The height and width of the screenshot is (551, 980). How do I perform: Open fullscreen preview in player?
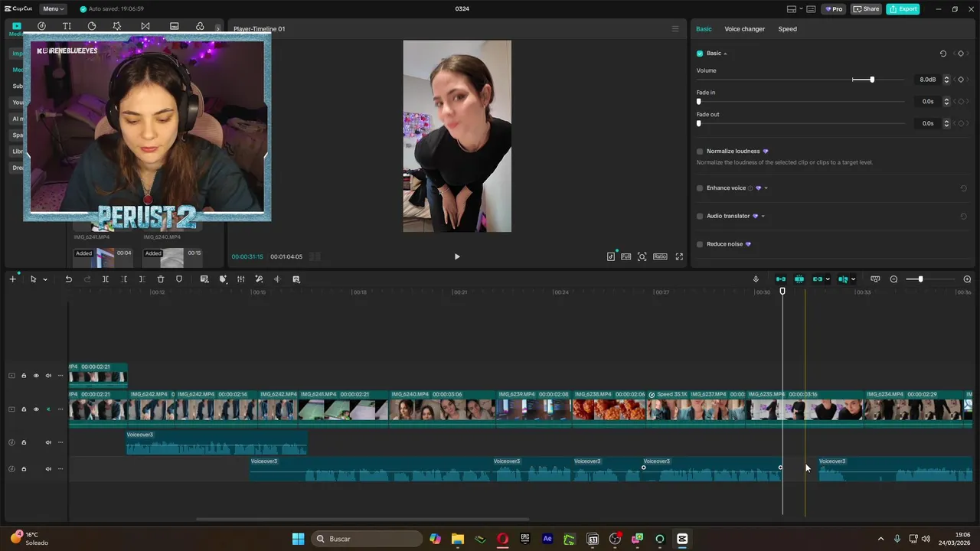(679, 257)
